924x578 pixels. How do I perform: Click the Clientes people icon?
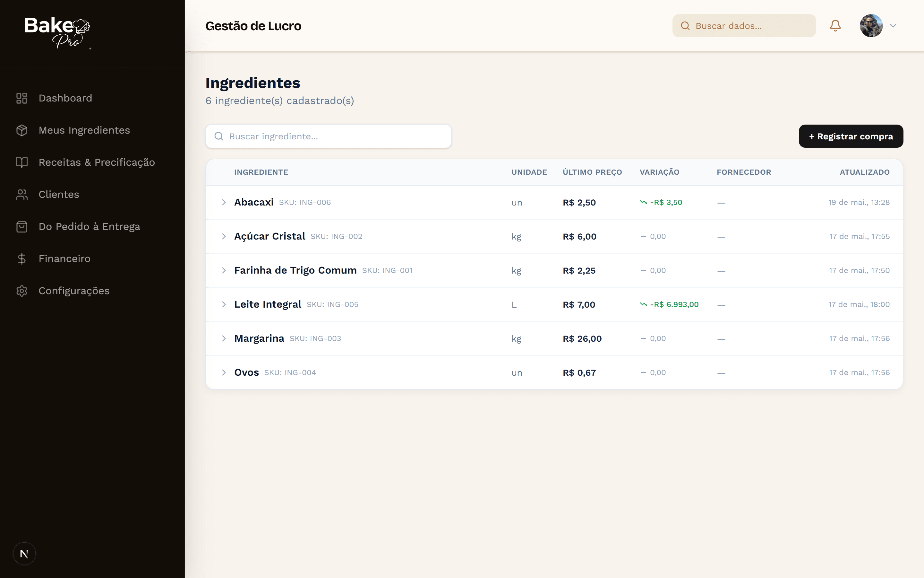point(22,195)
